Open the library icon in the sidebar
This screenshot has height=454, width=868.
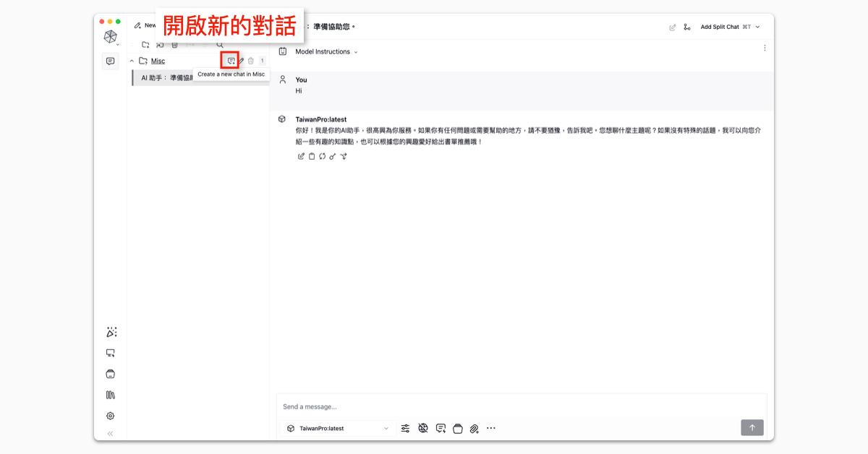coord(111,395)
